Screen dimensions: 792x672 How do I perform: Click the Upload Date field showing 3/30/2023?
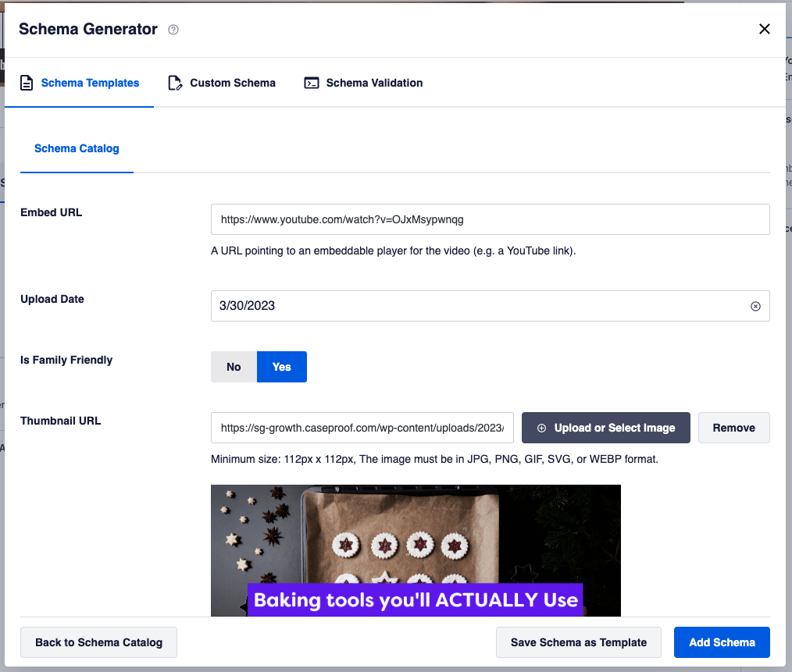tap(490, 306)
